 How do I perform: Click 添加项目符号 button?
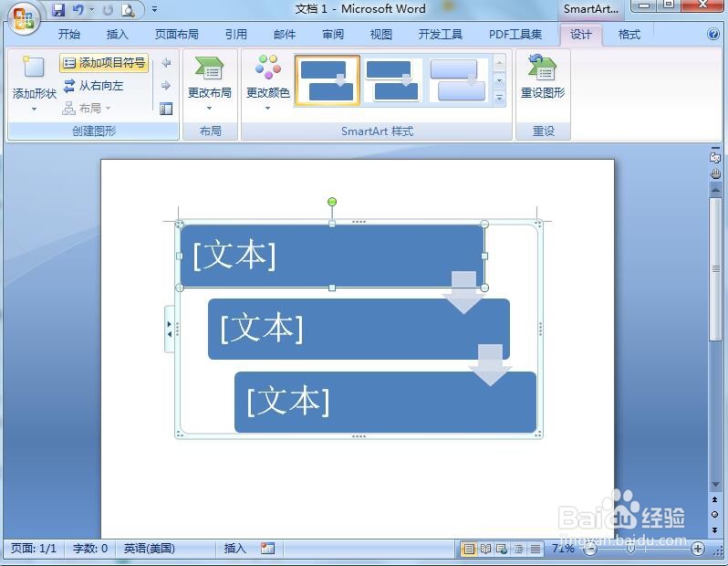coord(104,63)
